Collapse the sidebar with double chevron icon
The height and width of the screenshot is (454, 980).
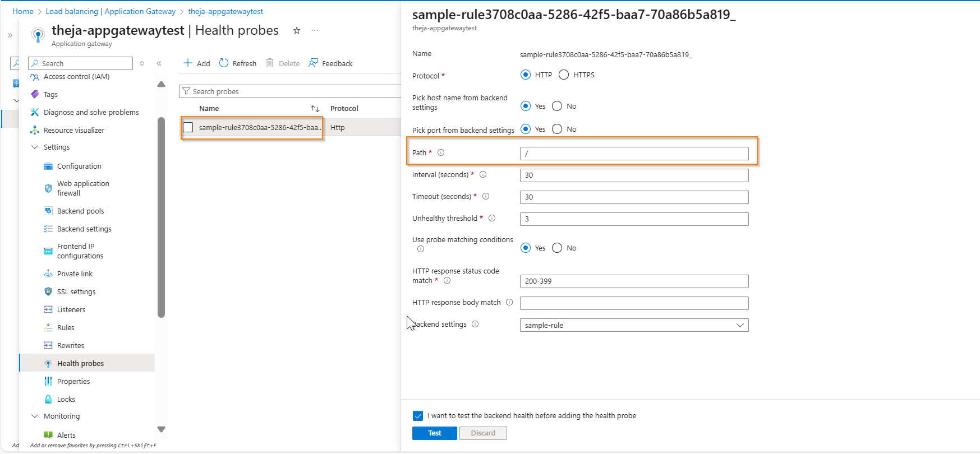(159, 63)
